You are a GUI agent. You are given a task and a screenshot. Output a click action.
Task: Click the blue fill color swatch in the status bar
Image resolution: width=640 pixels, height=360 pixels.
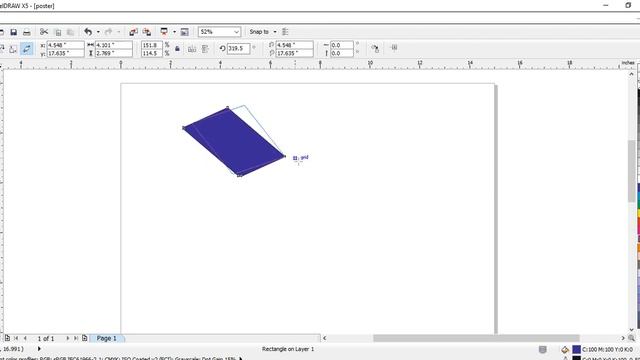coord(576,350)
